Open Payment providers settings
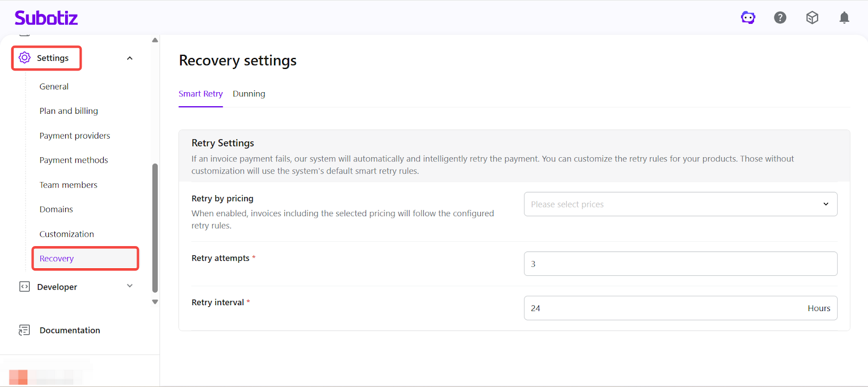The image size is (868, 387). pyautogui.click(x=75, y=136)
